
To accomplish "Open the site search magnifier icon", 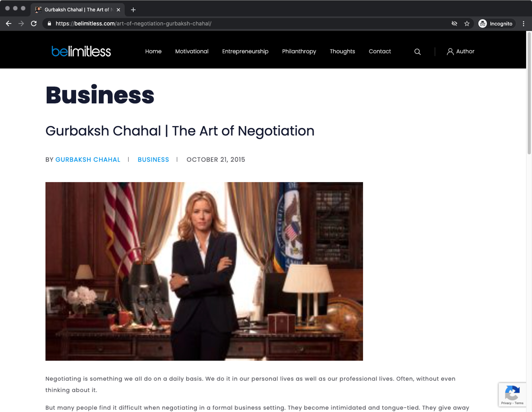I will (418, 52).
